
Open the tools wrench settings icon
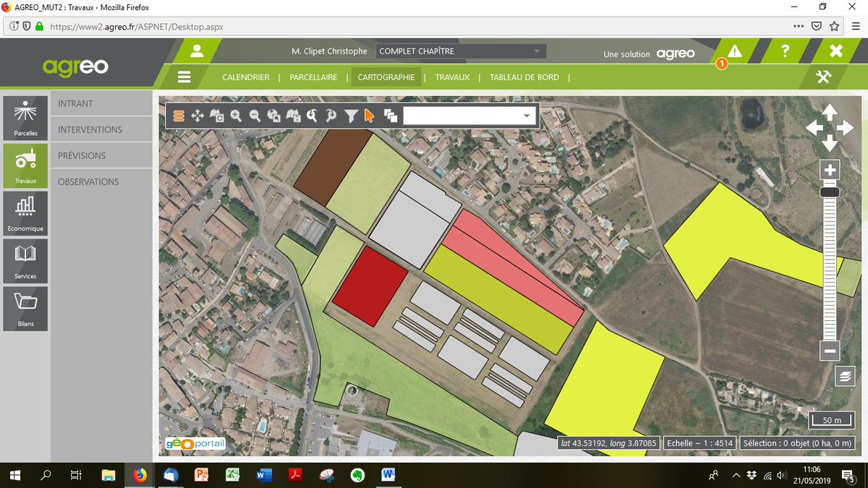(x=823, y=77)
